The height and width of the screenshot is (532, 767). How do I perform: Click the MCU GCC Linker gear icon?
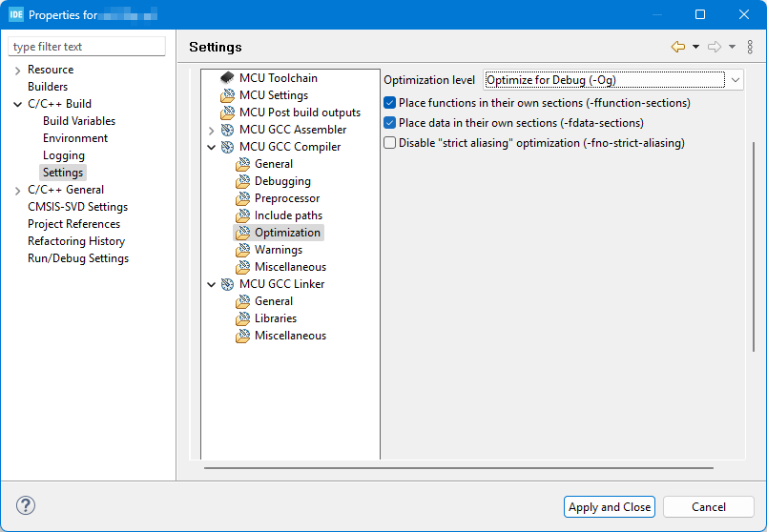(227, 284)
